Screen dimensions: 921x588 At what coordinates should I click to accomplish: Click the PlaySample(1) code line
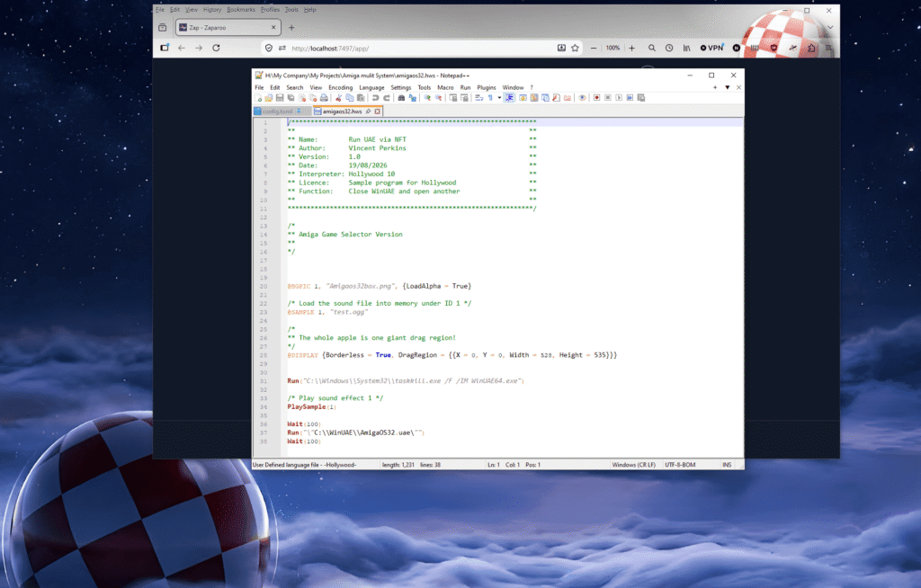click(311, 406)
